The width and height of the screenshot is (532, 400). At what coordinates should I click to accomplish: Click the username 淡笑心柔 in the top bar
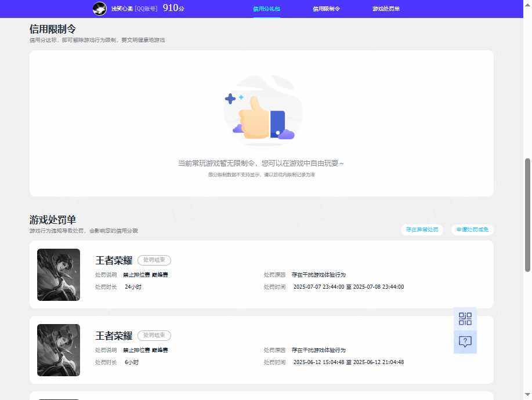pos(122,9)
